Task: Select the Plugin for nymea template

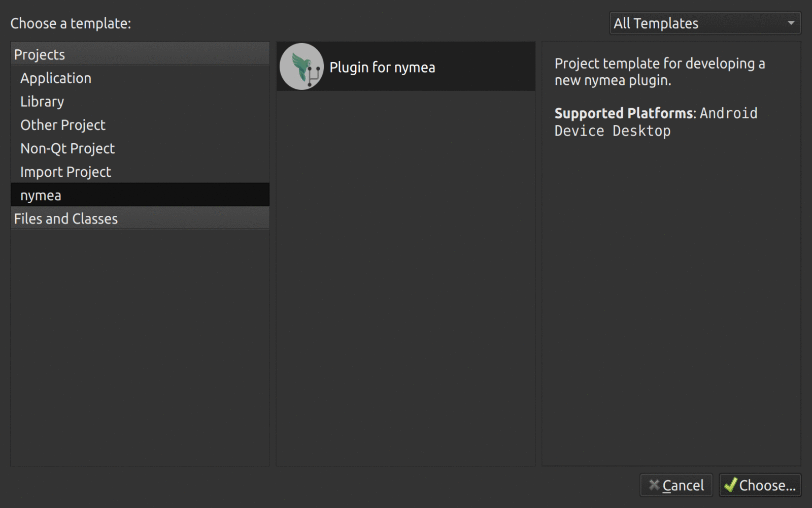Action: [x=406, y=67]
